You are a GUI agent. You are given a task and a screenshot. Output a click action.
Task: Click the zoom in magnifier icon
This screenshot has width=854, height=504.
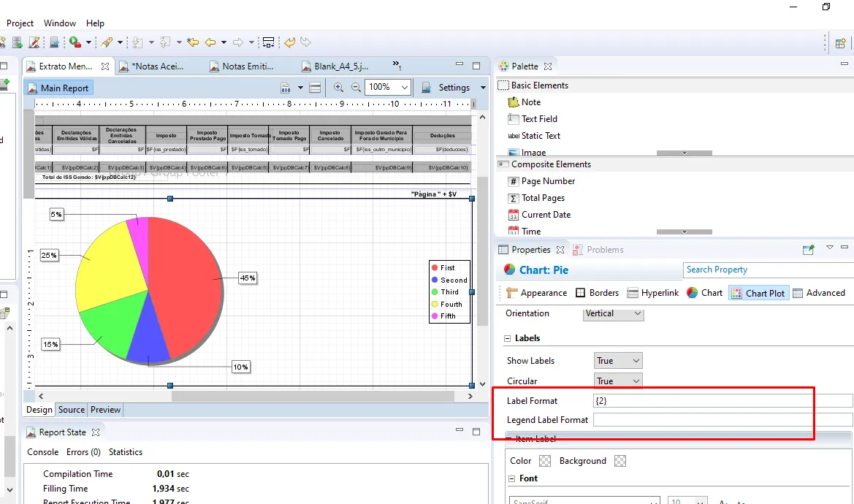[338, 87]
